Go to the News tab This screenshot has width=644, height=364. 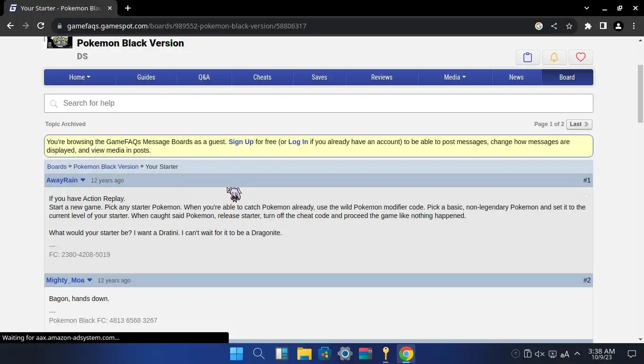[516, 77]
